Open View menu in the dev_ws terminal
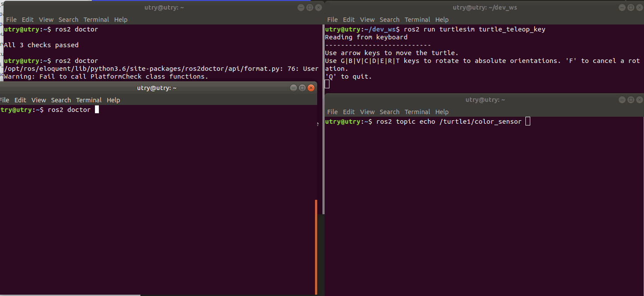The image size is (644, 296). 367,20
